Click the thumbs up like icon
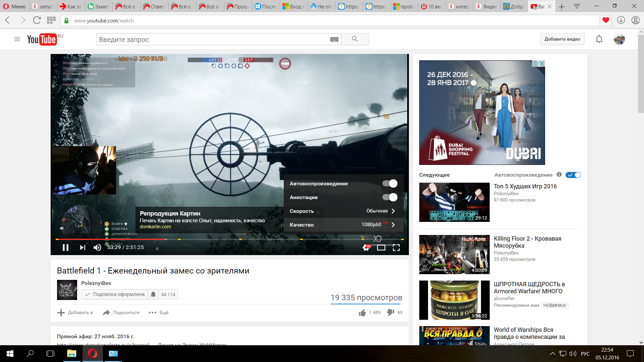The width and height of the screenshot is (644, 362). point(362,313)
